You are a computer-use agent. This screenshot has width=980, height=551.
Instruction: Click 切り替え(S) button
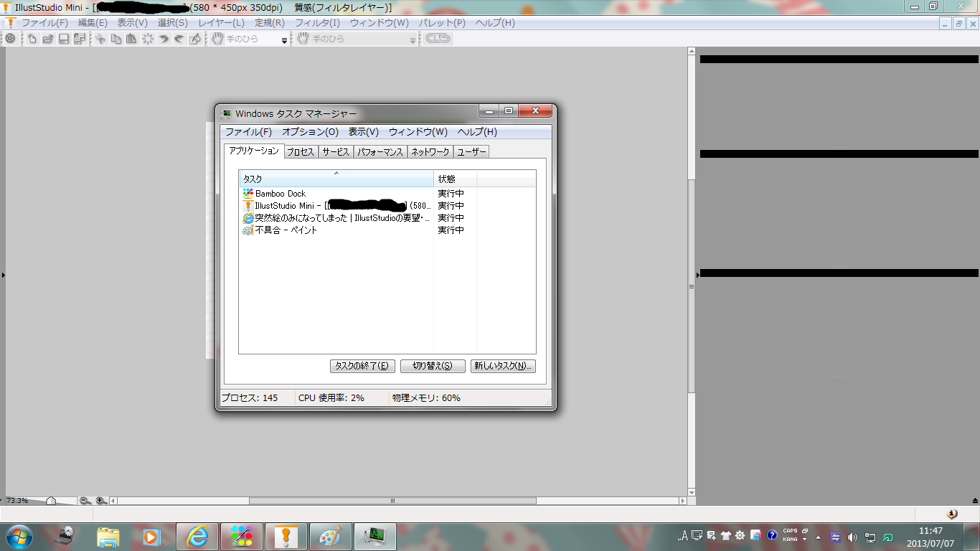(x=433, y=366)
